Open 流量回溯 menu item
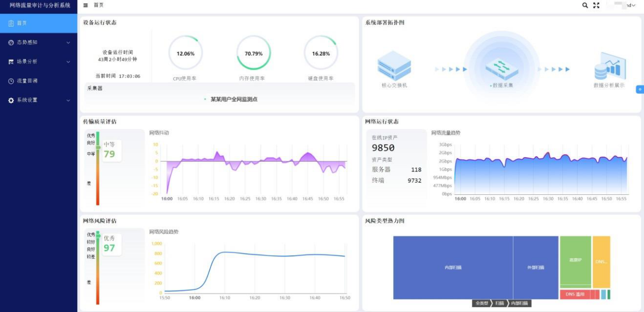 tap(39, 81)
